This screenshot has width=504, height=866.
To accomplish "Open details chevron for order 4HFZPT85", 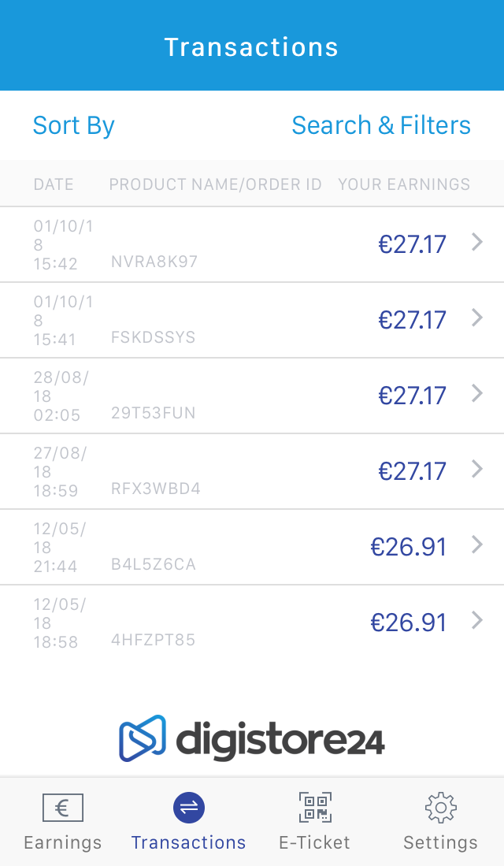I will click(x=476, y=621).
